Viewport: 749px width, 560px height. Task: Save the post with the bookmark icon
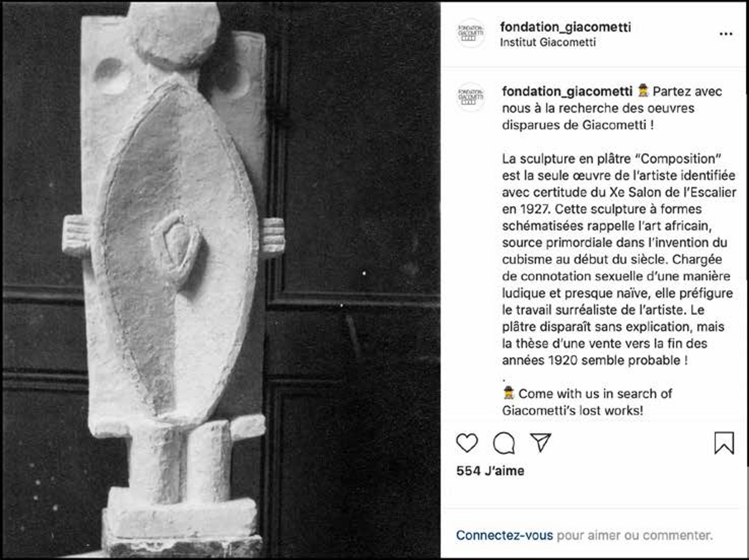click(724, 443)
